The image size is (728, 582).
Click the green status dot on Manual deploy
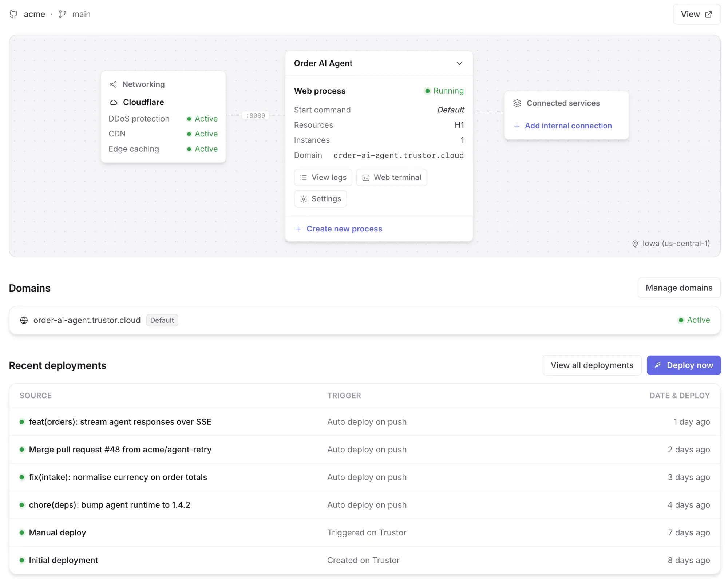22,533
